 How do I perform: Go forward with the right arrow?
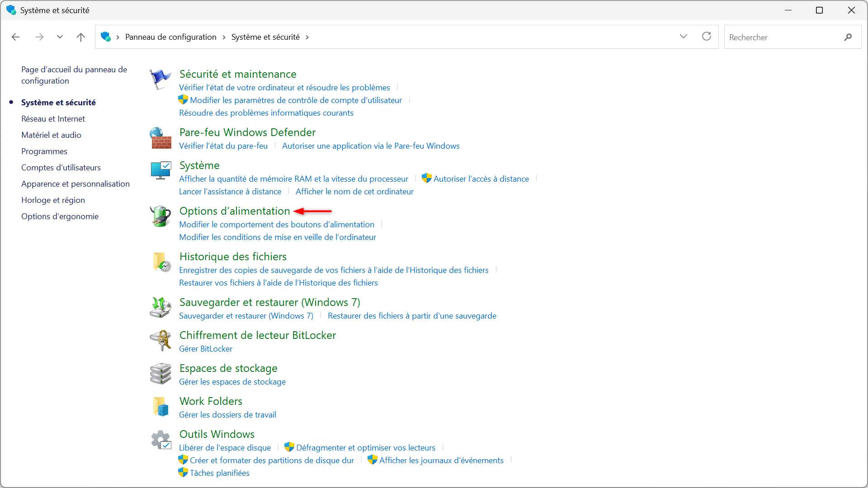click(39, 37)
